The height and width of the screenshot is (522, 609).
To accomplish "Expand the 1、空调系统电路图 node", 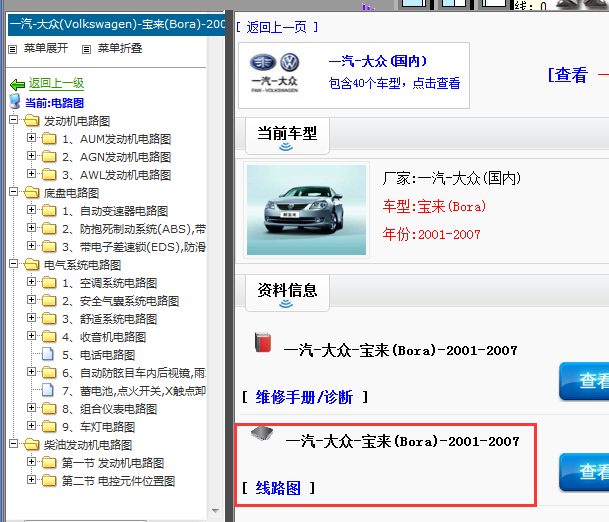I will coord(31,282).
